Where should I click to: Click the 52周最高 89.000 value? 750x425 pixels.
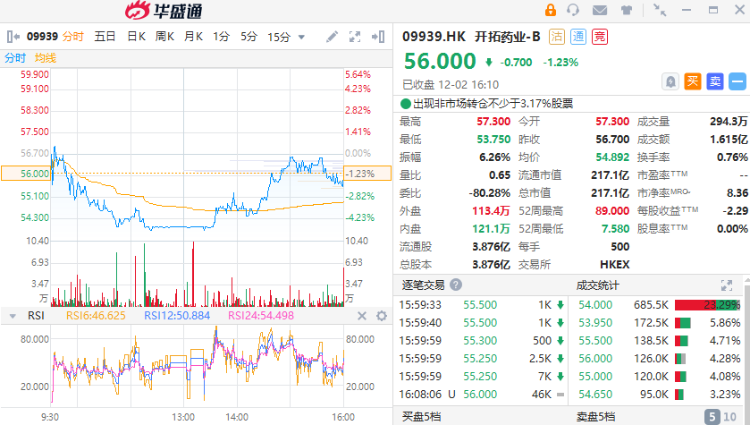[x=612, y=211]
